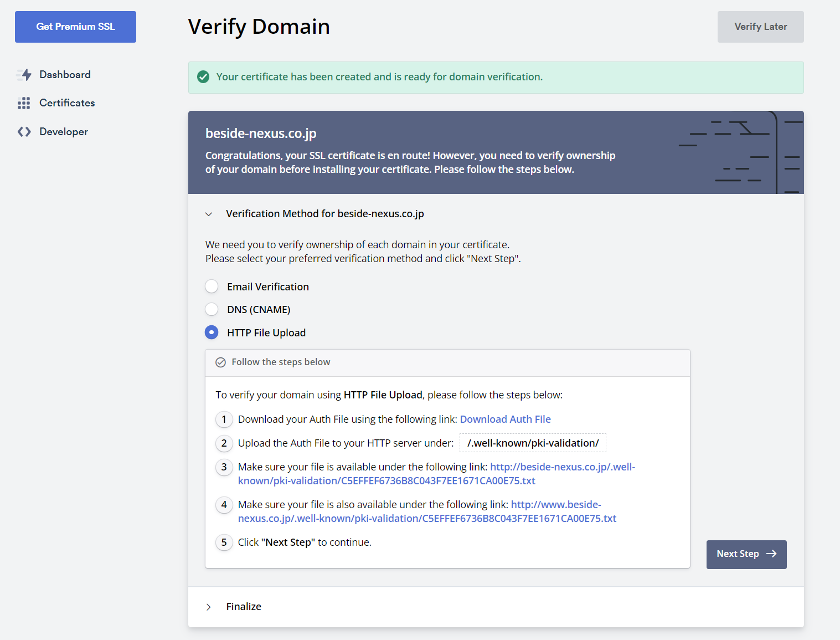Select the Dashboard lightning icon
This screenshot has width=840, height=640.
(25, 74)
